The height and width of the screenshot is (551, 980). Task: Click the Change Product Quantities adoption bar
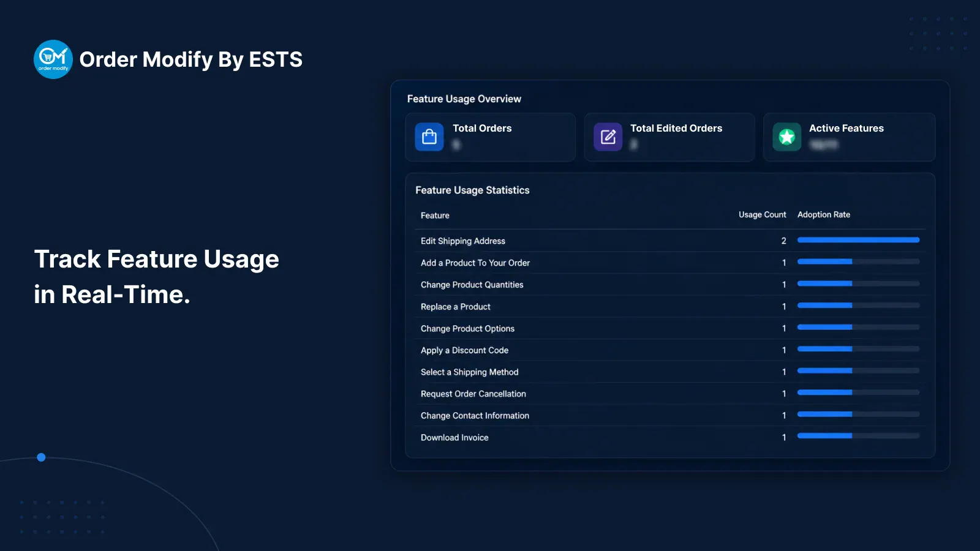(858, 283)
